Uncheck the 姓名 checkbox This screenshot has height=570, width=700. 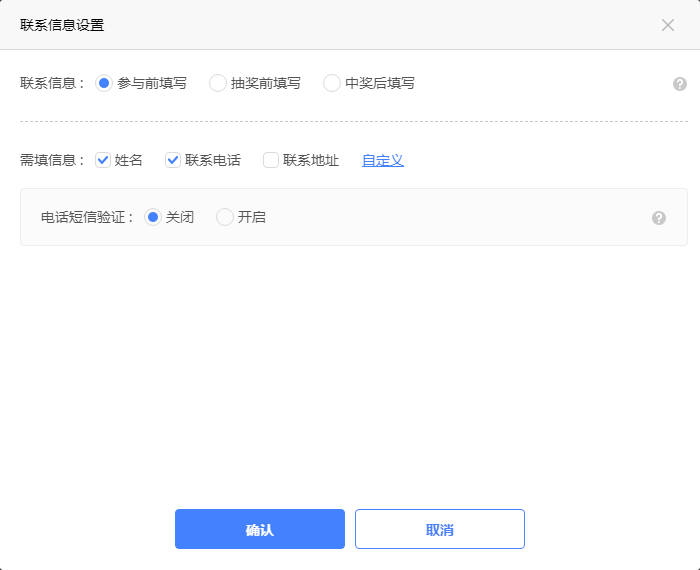pos(103,160)
